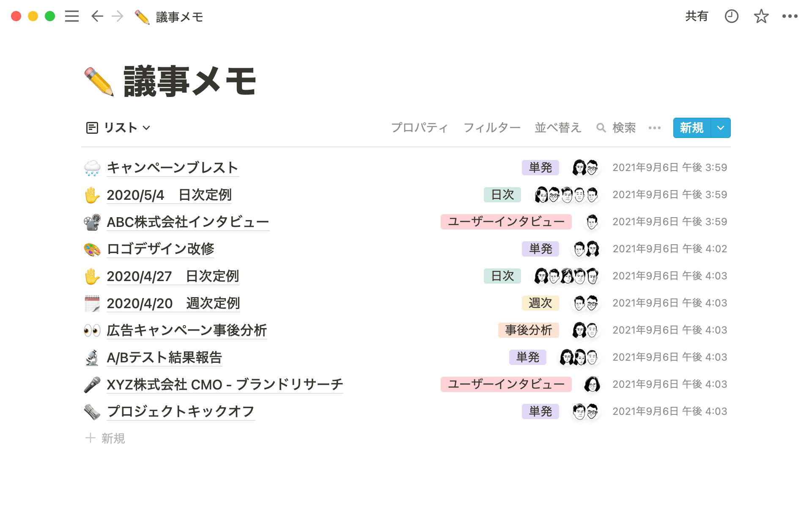Viewport: 812px width, 508px height.
Task: Click the microphone icon of XYZ row
Action: click(92, 384)
